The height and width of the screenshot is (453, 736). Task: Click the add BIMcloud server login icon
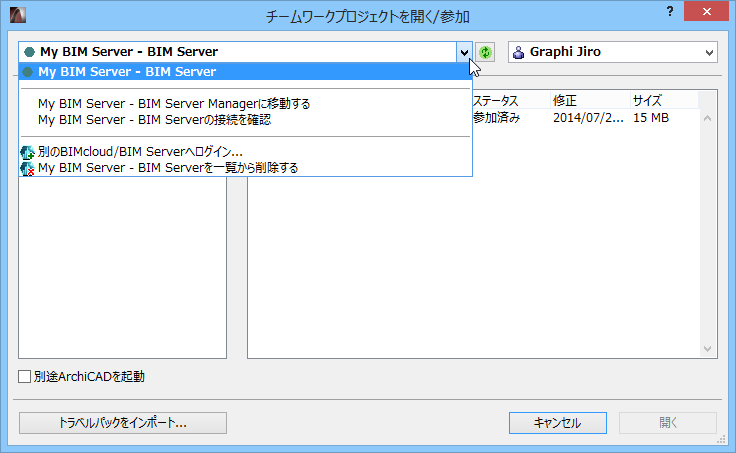[x=27, y=152]
